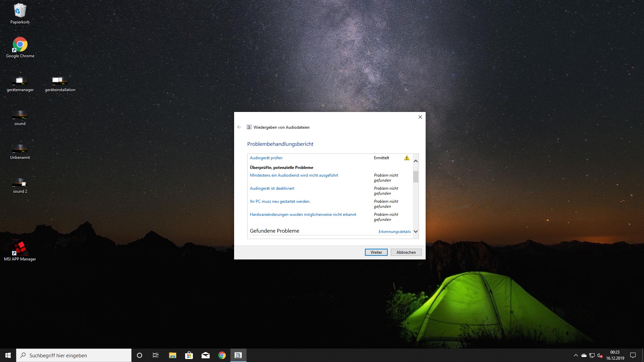644x362 pixels.
Task: Open Task View from taskbar
Action: pyautogui.click(x=156, y=355)
